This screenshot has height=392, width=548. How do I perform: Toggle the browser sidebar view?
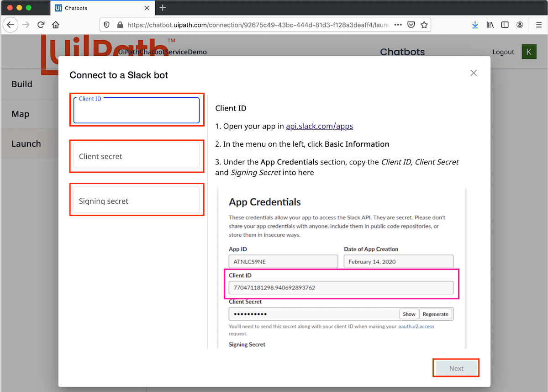505,25
